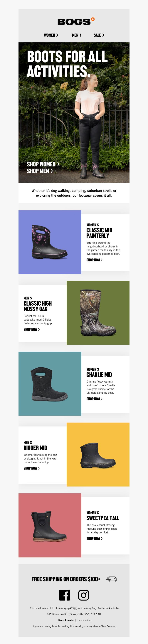Open the WOMEN navigation menu item

(51, 35)
